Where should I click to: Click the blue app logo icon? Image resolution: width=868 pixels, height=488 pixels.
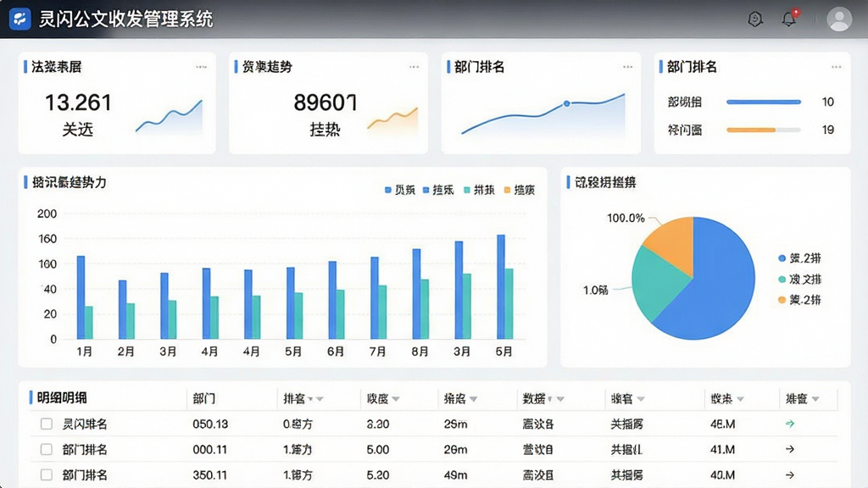(x=20, y=19)
